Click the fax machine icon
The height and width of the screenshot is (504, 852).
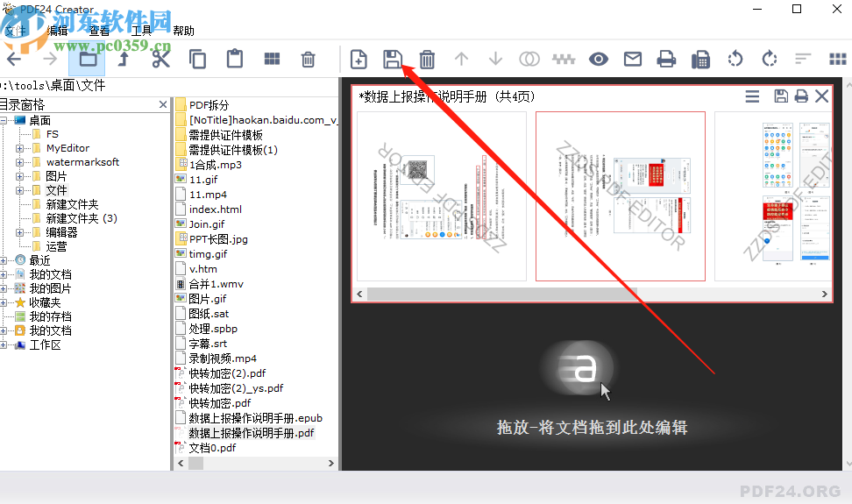tap(700, 60)
